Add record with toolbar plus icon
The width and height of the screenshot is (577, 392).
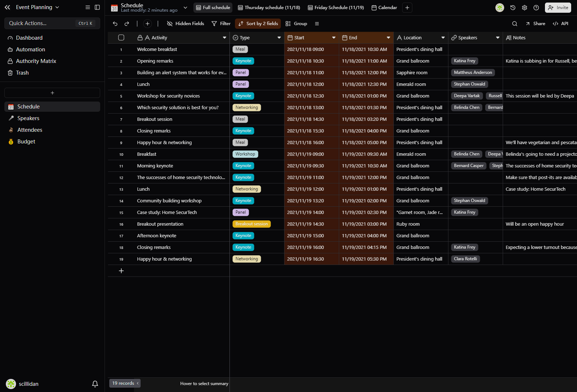(148, 24)
